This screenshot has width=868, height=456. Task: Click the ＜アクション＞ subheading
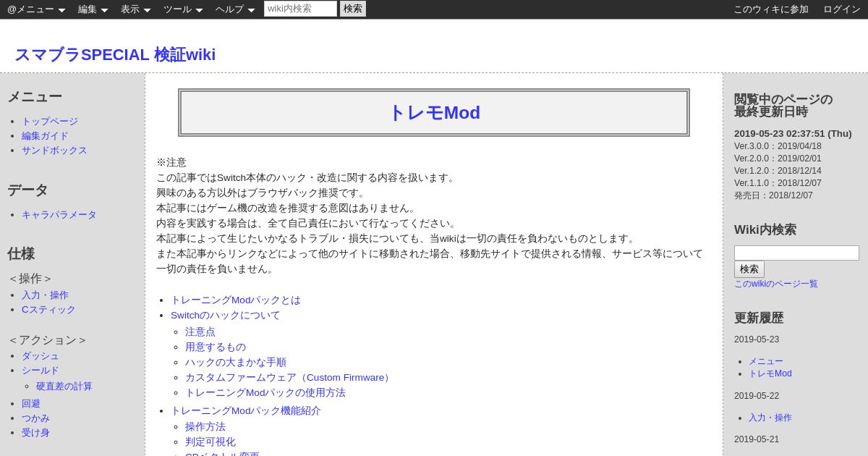[47, 340]
